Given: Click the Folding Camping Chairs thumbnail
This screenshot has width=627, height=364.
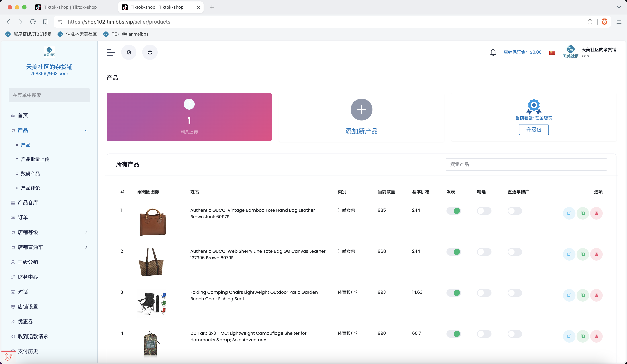Looking at the screenshot, I should tap(152, 304).
